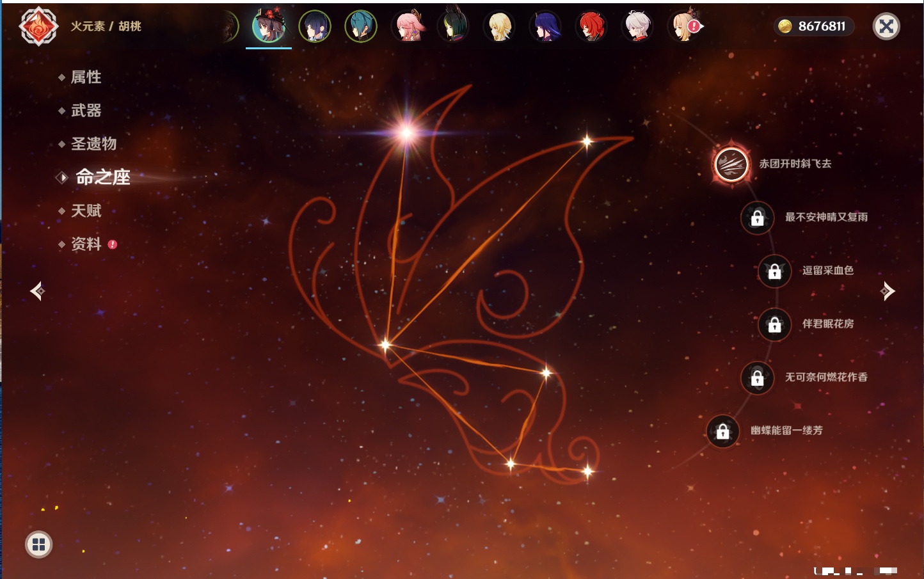Click the 无可奈何燃花作香 constellation label
924x579 pixels.
click(x=827, y=377)
